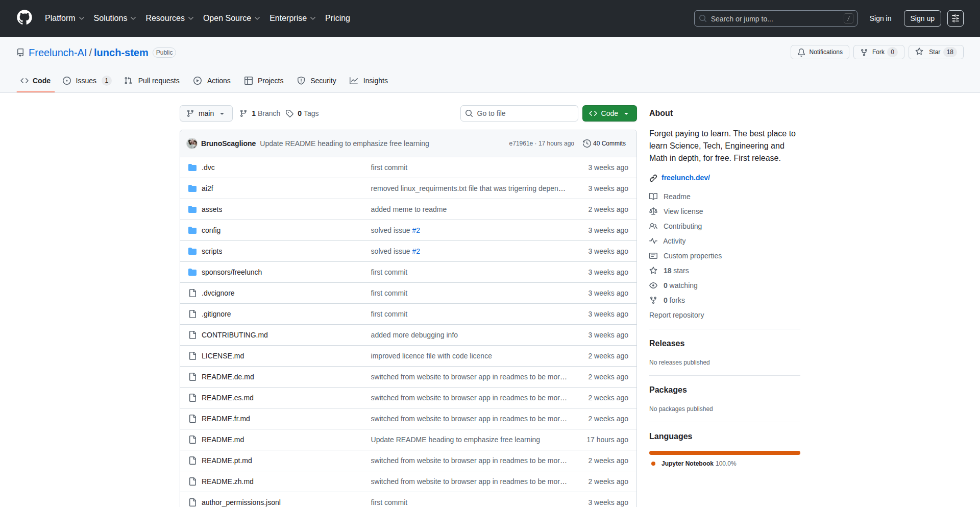The height and width of the screenshot is (507, 980).
Task: Open the 'added meme to readme' commit message
Action: coord(408,209)
